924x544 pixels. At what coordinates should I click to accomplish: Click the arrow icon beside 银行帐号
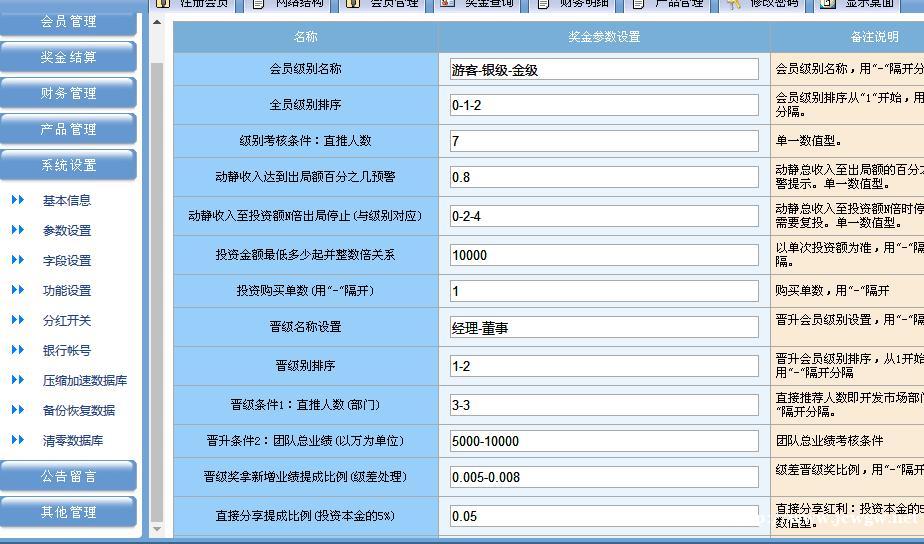pyautogui.click(x=18, y=350)
